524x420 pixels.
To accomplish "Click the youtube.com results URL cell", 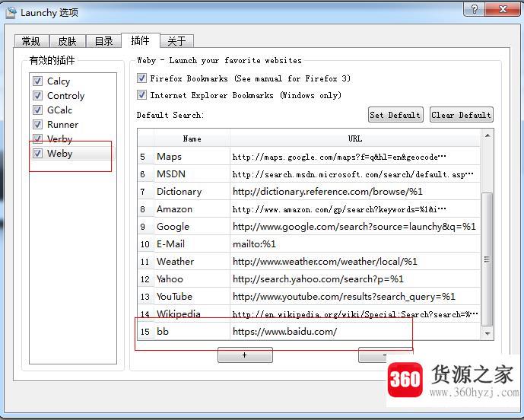I will point(355,296).
